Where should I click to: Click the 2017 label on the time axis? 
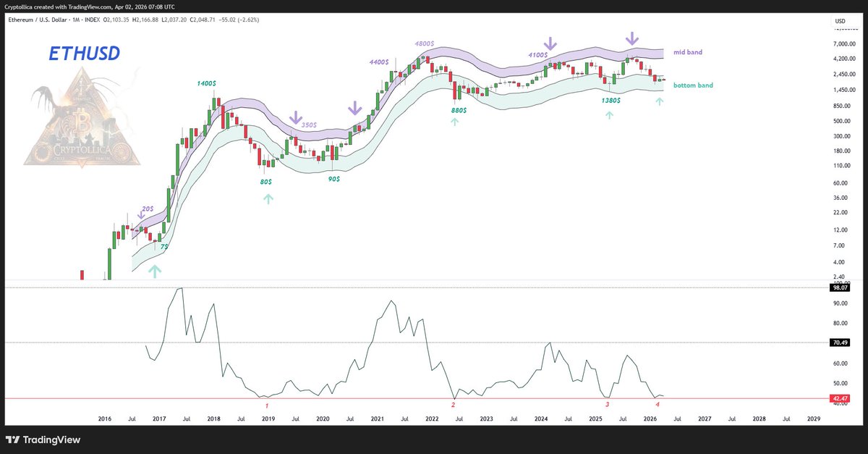159,419
